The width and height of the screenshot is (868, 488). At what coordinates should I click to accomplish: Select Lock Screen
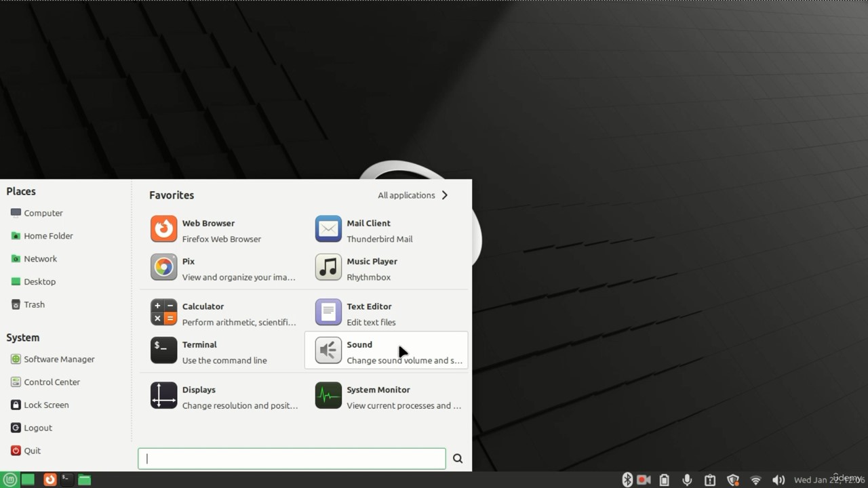(x=40, y=405)
